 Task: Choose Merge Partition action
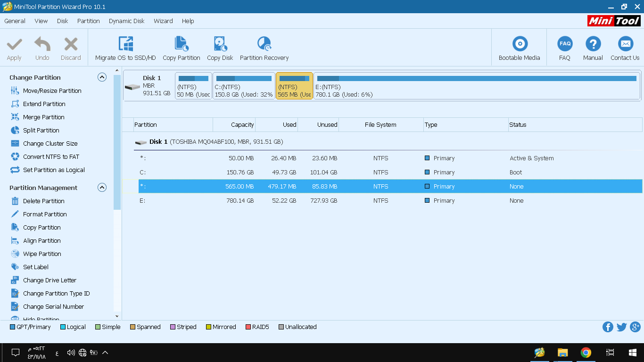tap(44, 117)
